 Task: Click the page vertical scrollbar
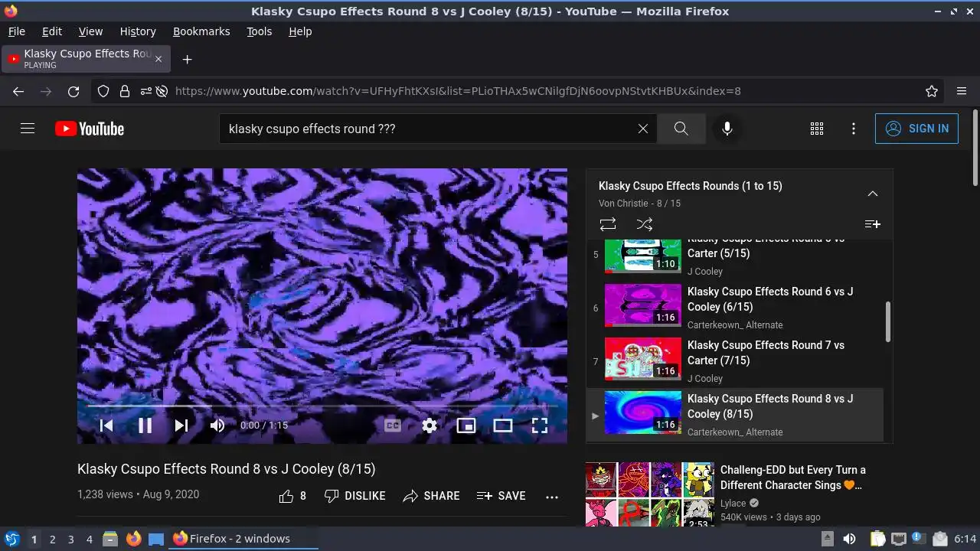click(975, 147)
